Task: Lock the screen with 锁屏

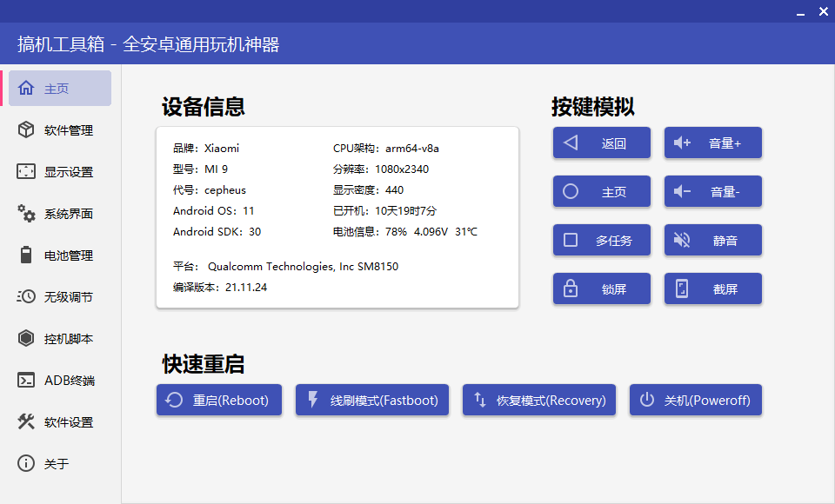Action: coord(601,288)
